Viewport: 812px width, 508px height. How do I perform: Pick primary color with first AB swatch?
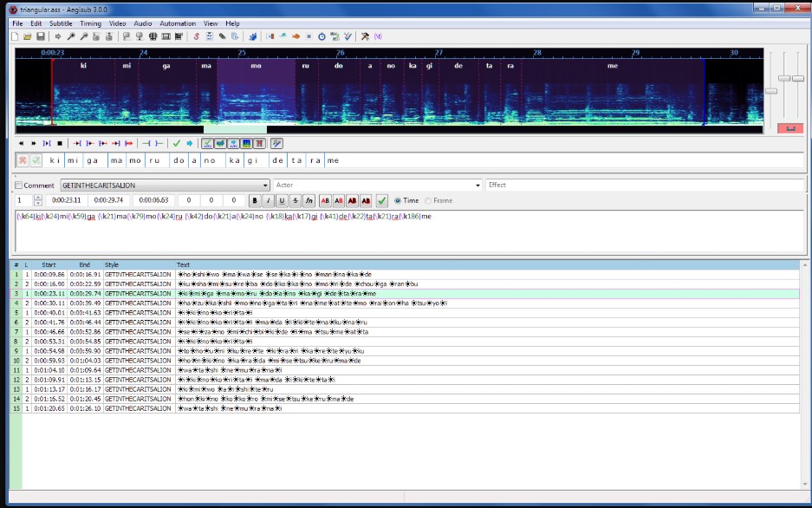325,201
